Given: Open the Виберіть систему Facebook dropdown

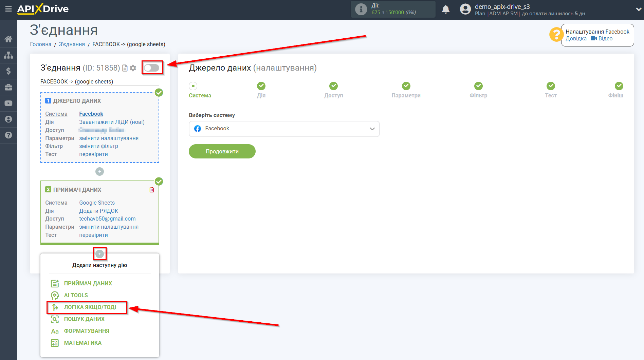Looking at the screenshot, I should tap(284, 129).
